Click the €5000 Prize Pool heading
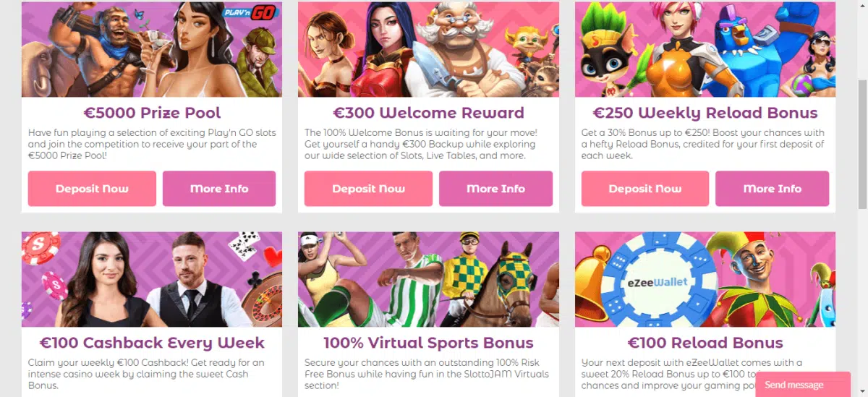The width and height of the screenshot is (868, 397). click(x=152, y=113)
